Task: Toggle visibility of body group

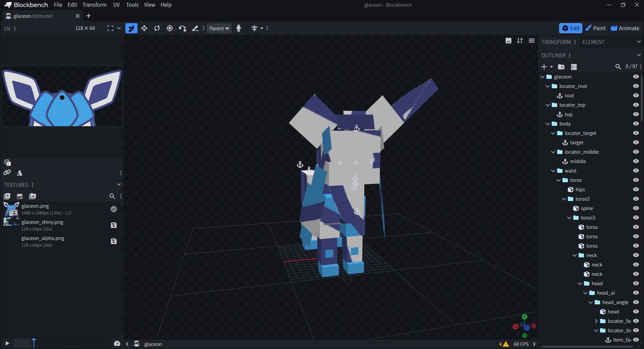Action: 636,123
